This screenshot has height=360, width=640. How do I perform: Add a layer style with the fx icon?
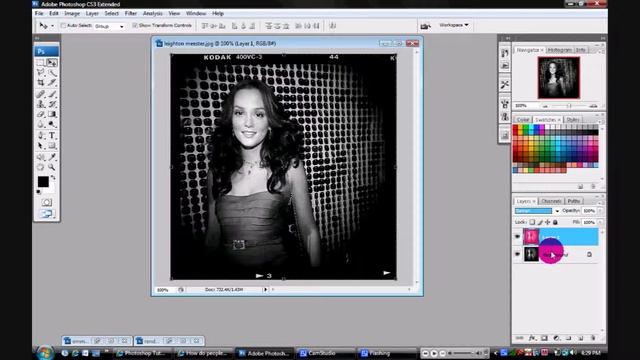pyautogui.click(x=532, y=338)
